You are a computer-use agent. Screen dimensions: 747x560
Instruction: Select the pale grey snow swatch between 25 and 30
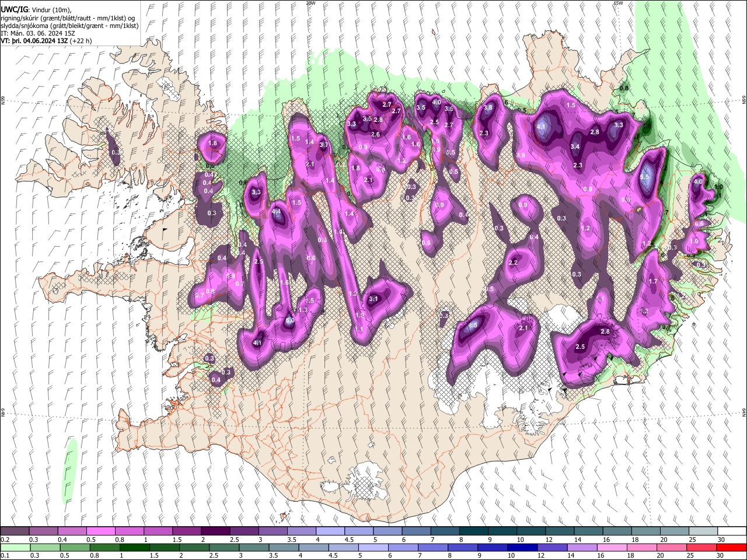703,531
